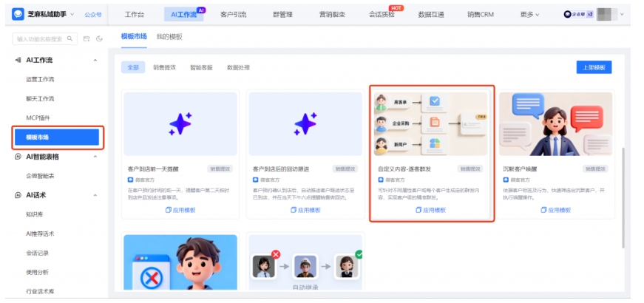Viewport: 644px width, 303px height.
Task: Click 销售提效 tag on 客户到店前一天提醒 card
Action: pyautogui.click(x=220, y=168)
